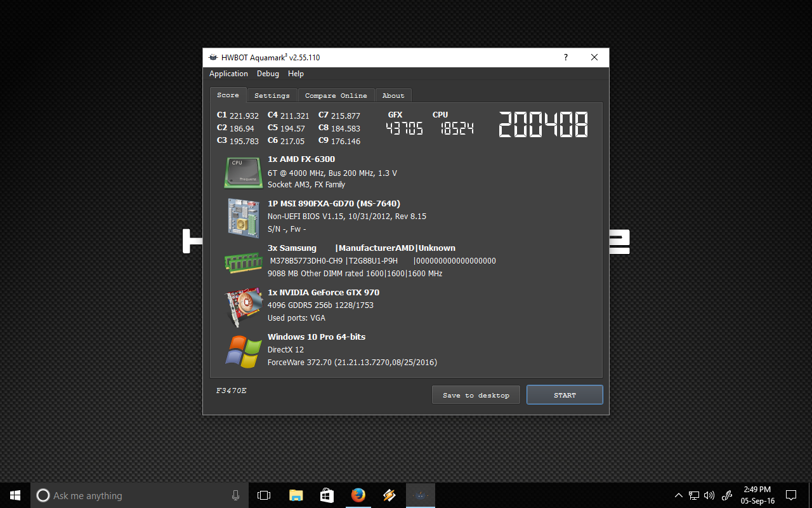
Task: Click the C2 value 186.94
Action: click(x=242, y=129)
